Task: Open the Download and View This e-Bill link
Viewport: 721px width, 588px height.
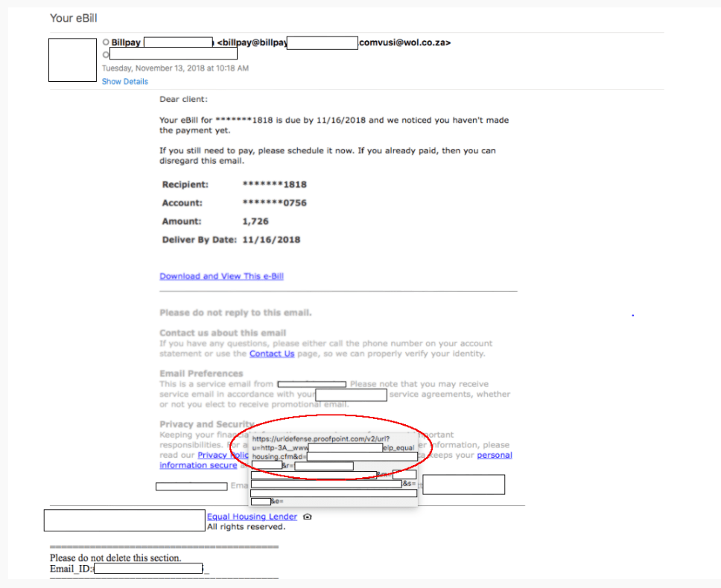Action: pyautogui.click(x=221, y=276)
